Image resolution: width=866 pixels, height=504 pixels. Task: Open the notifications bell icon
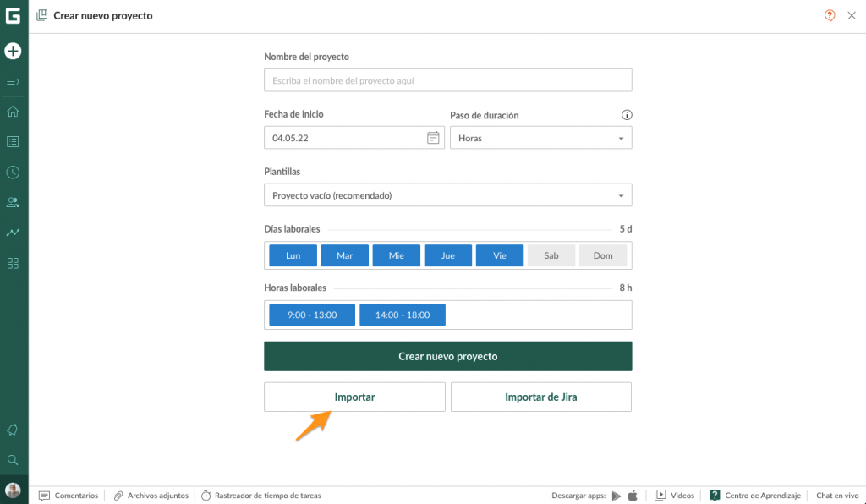(x=13, y=430)
